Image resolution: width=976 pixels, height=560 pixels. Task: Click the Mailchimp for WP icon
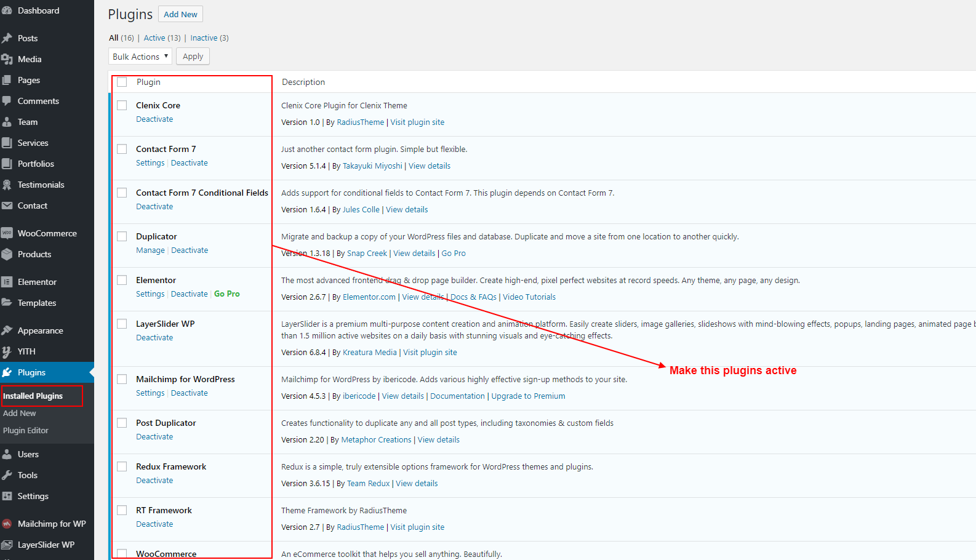point(7,524)
